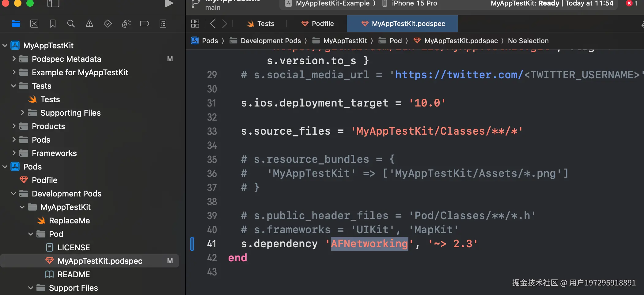
Task: Click the Development Pods breadcrumb
Action: point(266,41)
